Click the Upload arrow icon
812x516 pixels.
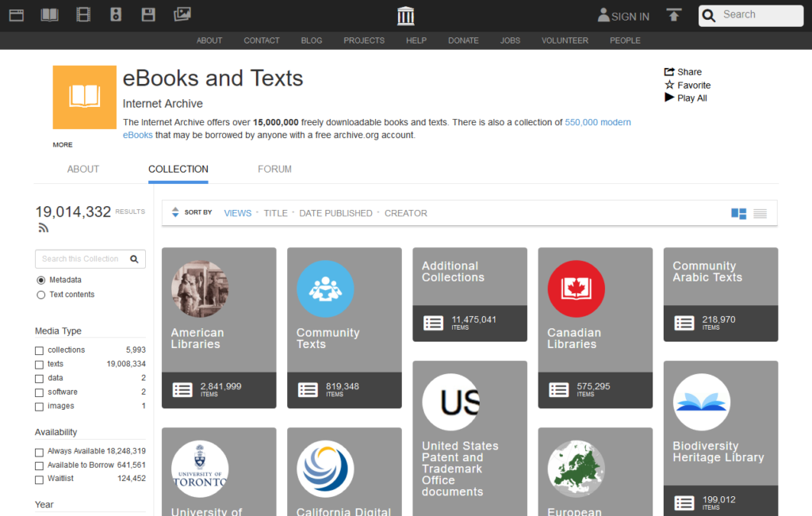pos(674,15)
